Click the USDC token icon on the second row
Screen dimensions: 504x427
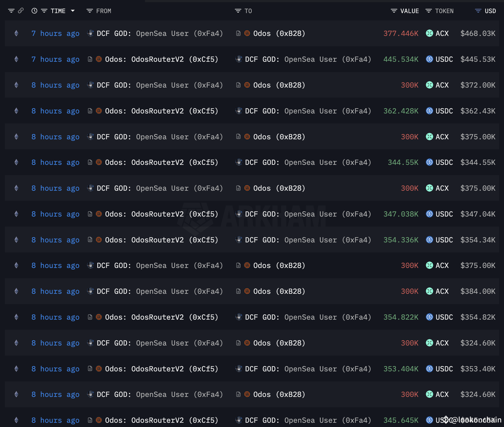pos(430,59)
